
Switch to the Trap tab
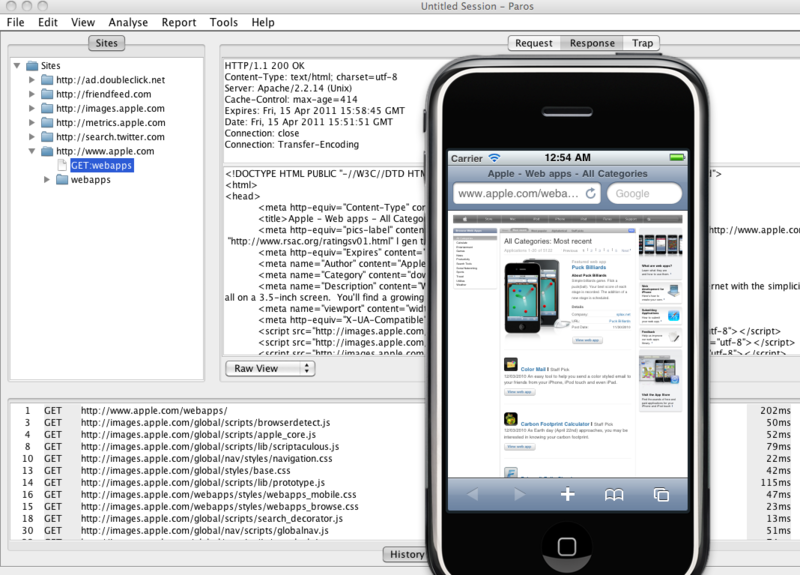(642, 43)
